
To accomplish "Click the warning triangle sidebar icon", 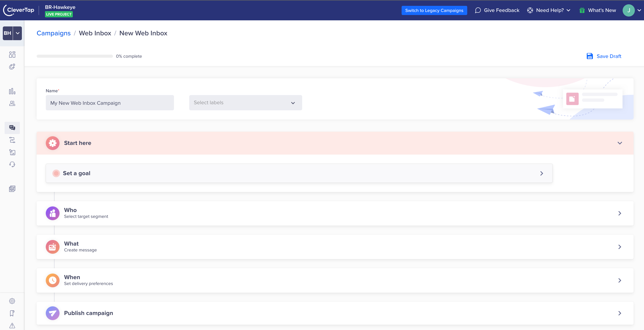I will 12,325.
